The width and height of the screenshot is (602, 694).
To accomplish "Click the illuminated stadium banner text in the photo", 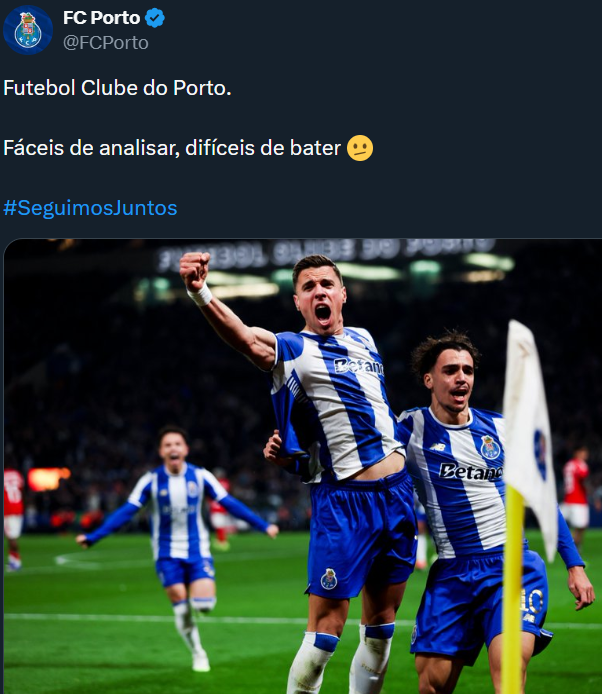I will (325, 251).
